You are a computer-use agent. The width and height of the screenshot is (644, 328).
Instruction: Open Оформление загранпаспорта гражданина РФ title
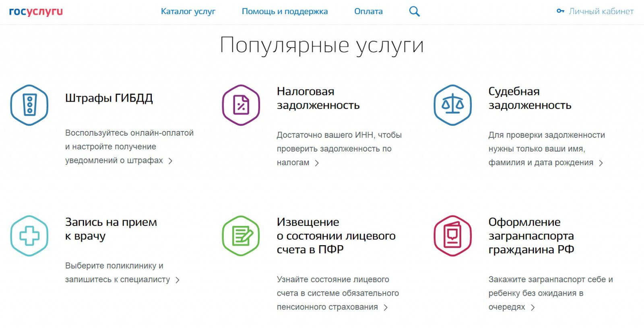531,236
